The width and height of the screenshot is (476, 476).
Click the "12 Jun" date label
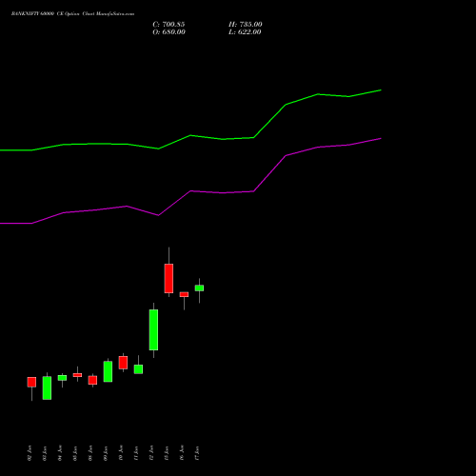151,453
